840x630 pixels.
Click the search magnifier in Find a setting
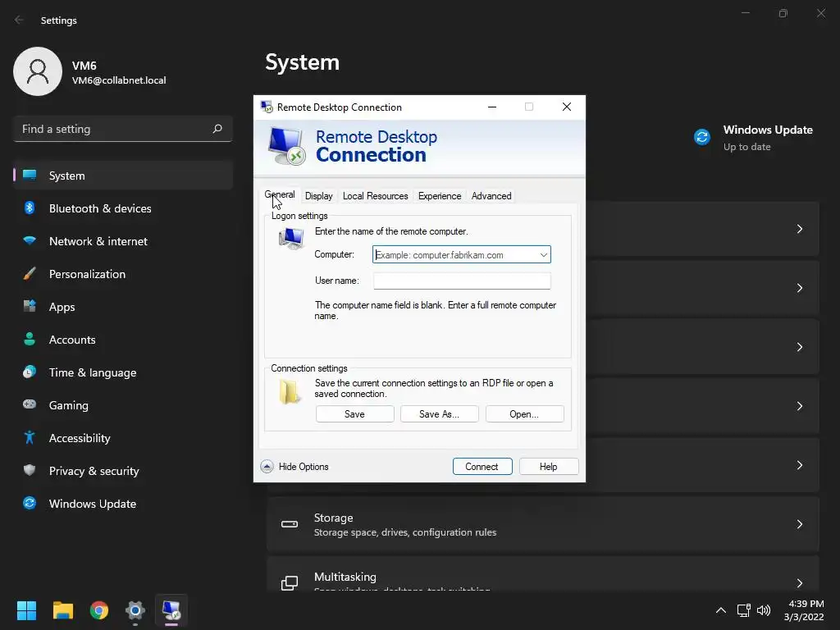[x=217, y=129]
